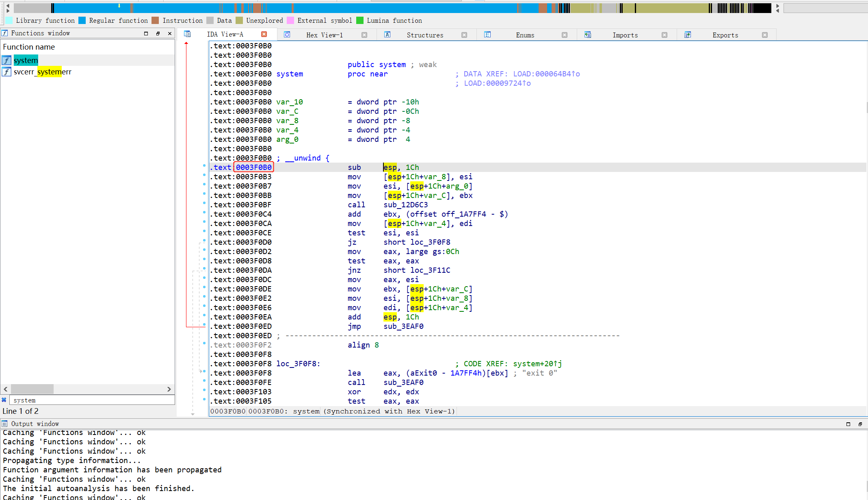
Task: Follow loc_3F0F8 jump reference
Action: click(x=430, y=242)
